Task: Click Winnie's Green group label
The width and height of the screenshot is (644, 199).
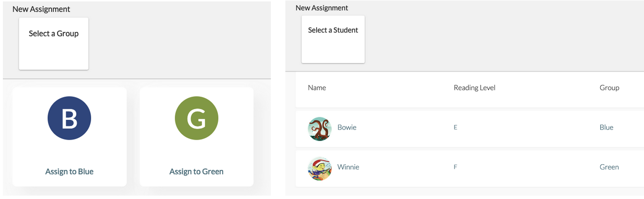Action: [609, 167]
